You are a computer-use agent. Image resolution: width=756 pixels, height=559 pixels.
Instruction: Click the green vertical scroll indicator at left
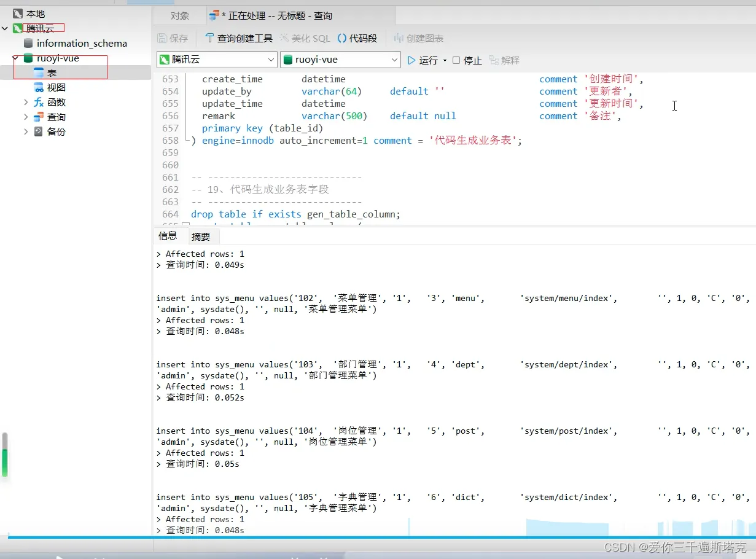pos(5,455)
